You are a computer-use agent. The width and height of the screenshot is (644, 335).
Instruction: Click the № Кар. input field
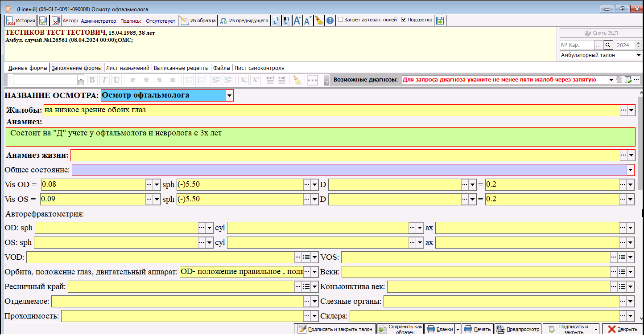[577, 45]
